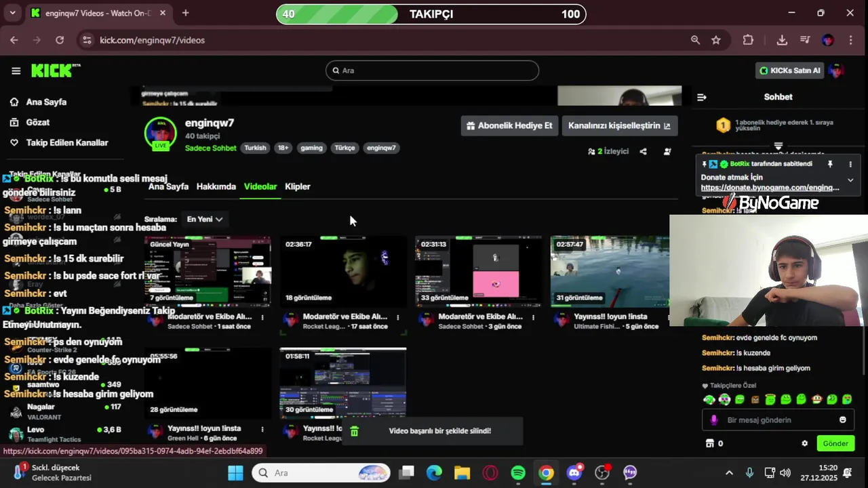
Task: Open the chat shop icon with 0
Action: point(714,443)
